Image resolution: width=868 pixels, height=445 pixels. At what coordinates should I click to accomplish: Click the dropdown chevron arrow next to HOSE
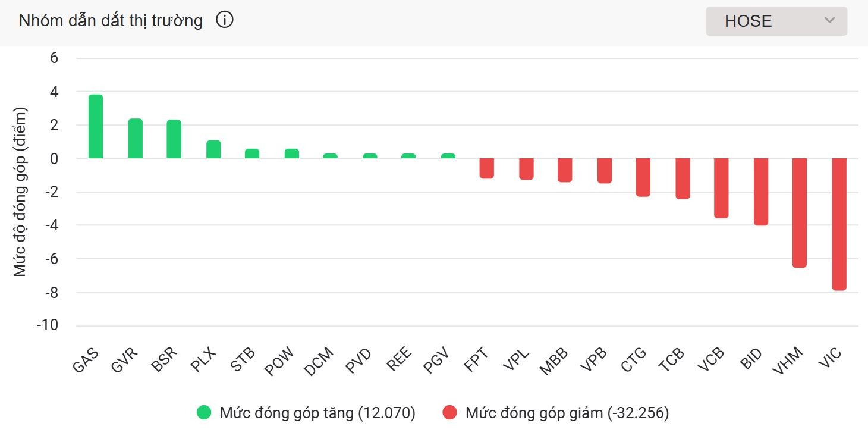pyautogui.click(x=830, y=21)
